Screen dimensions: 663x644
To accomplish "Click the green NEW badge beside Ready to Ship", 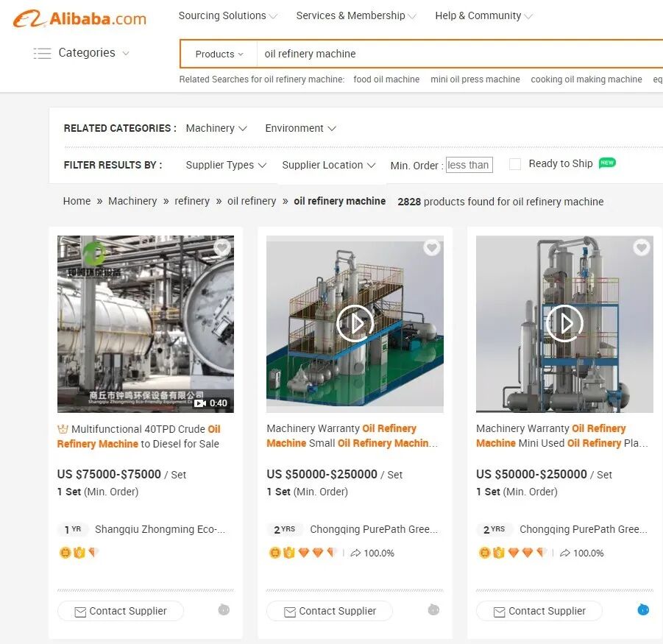I will [607, 163].
